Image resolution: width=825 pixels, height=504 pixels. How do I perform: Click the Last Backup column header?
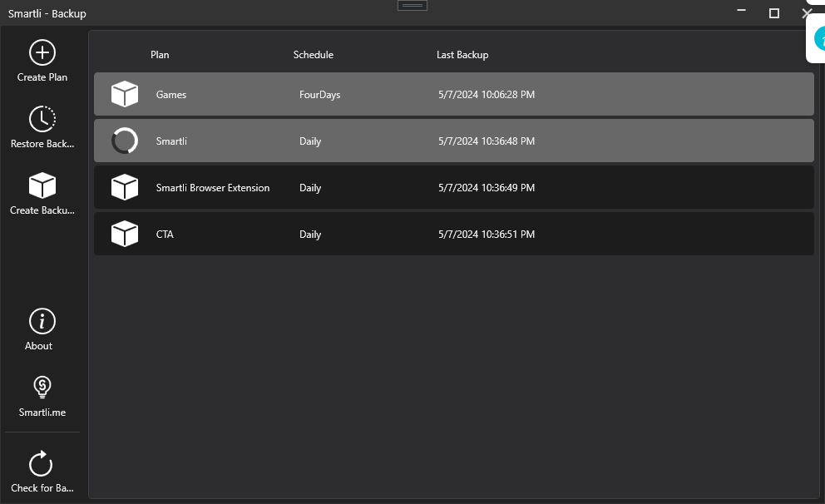pos(462,55)
